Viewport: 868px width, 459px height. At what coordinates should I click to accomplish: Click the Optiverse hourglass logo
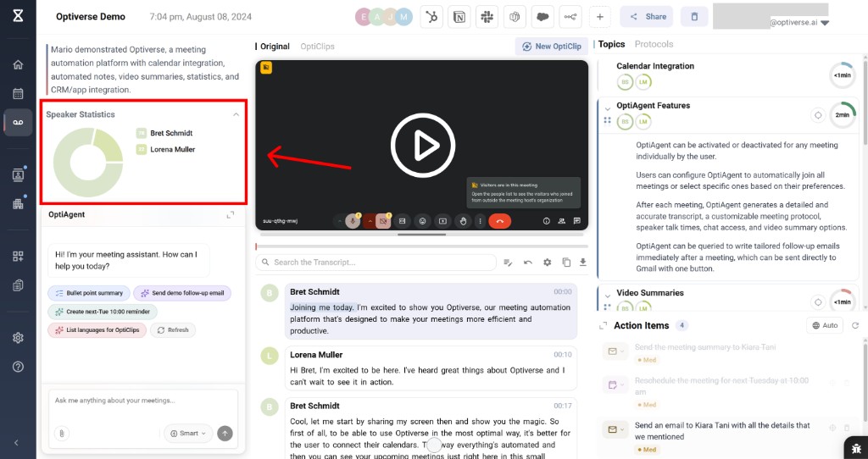(x=18, y=15)
